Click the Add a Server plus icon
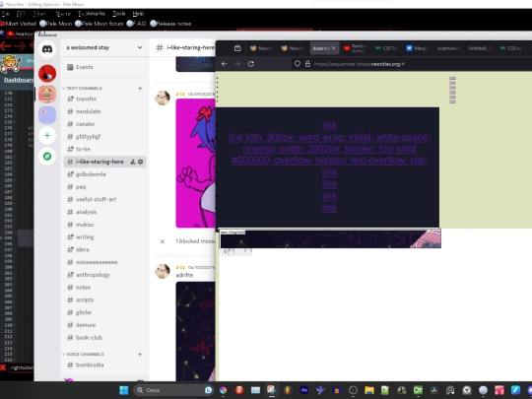This screenshot has height=399, width=532. (47, 136)
